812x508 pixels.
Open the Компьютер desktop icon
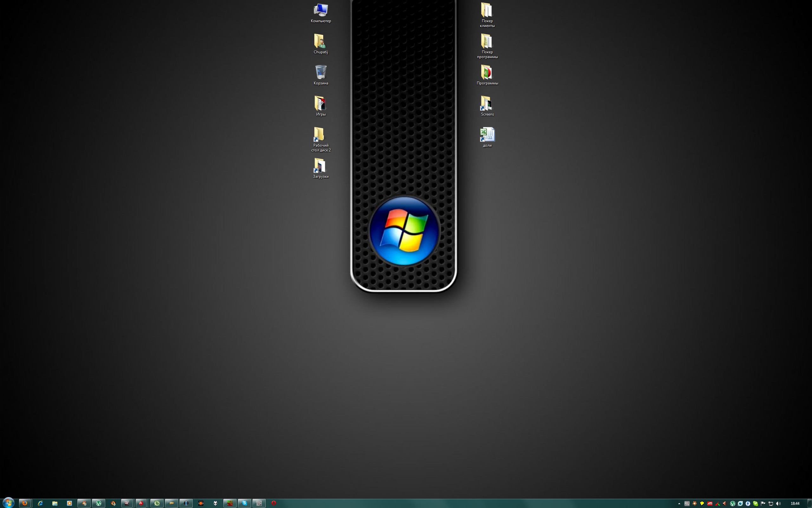click(321, 13)
